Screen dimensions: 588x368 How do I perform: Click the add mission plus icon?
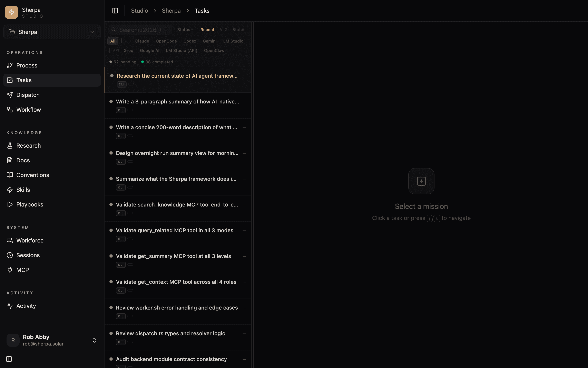pos(421,181)
